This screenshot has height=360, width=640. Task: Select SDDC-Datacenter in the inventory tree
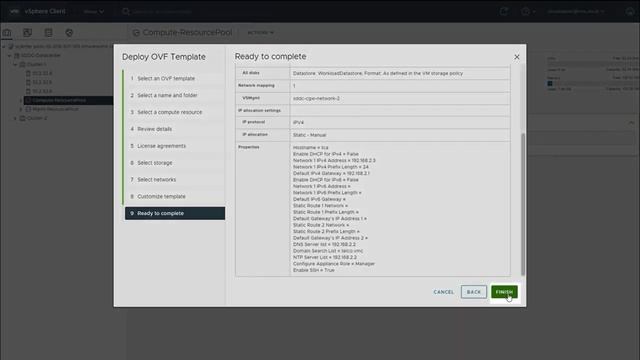point(41,56)
